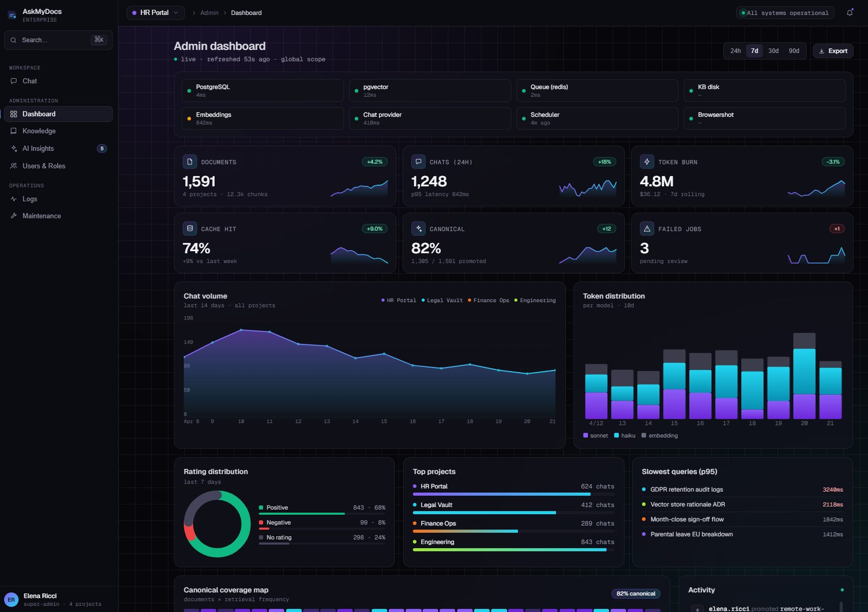
Task: Open the Logs page
Action: (x=58, y=199)
